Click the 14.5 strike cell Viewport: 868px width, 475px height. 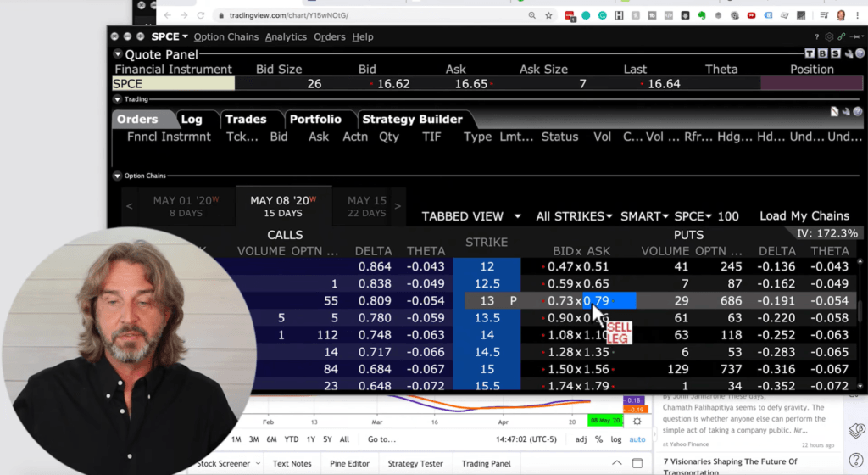coord(487,352)
